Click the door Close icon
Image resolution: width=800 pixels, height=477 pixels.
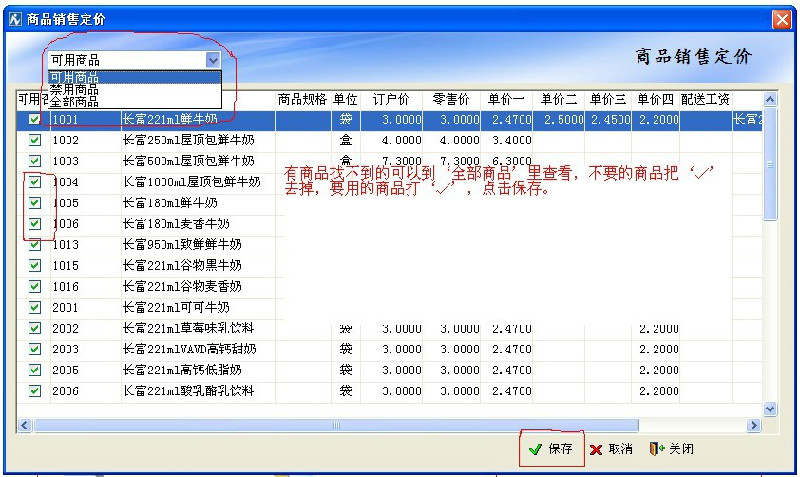pos(657,448)
